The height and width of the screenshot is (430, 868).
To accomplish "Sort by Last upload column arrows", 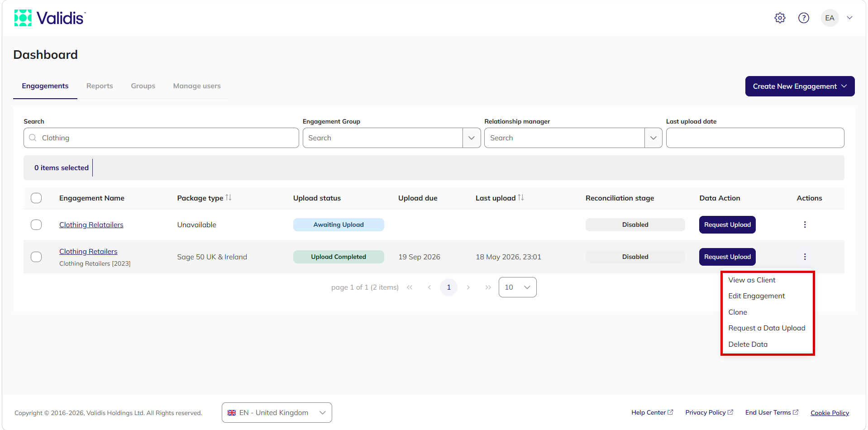I will pos(521,198).
